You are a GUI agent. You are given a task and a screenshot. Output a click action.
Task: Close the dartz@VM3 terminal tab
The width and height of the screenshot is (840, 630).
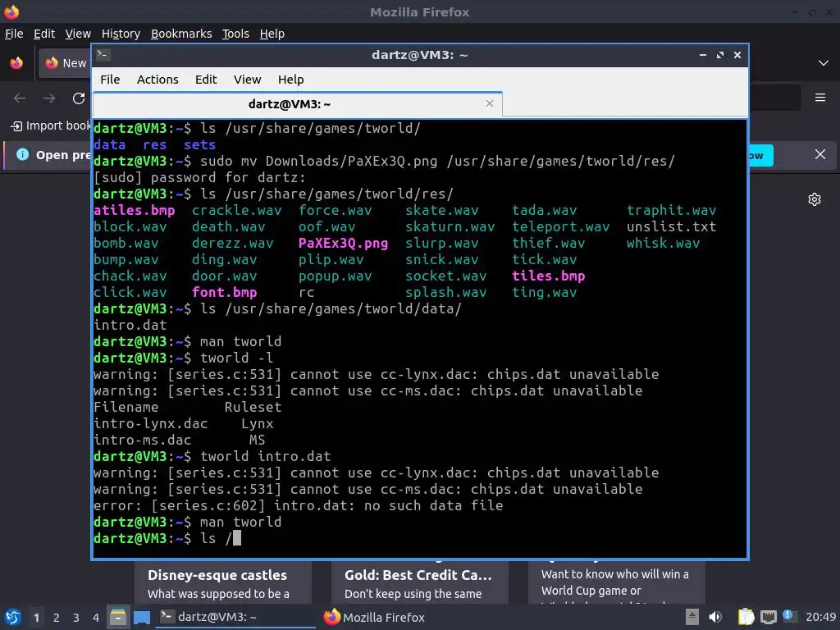pyautogui.click(x=490, y=103)
